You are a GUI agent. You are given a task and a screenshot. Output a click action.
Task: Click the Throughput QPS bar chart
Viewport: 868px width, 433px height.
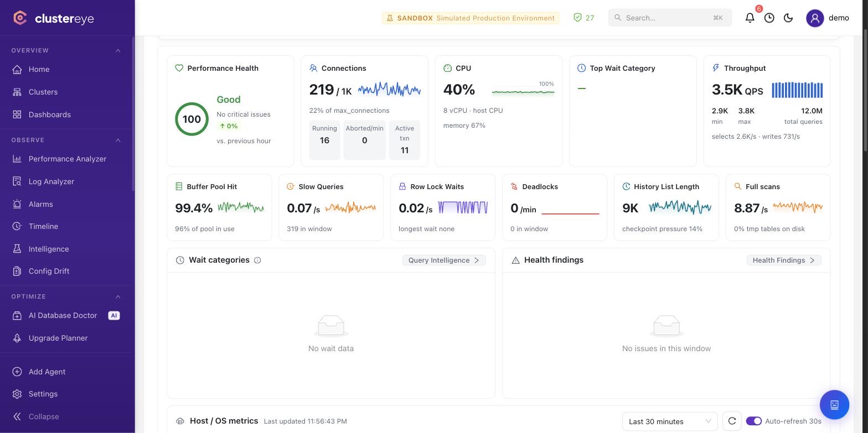pyautogui.click(x=797, y=90)
